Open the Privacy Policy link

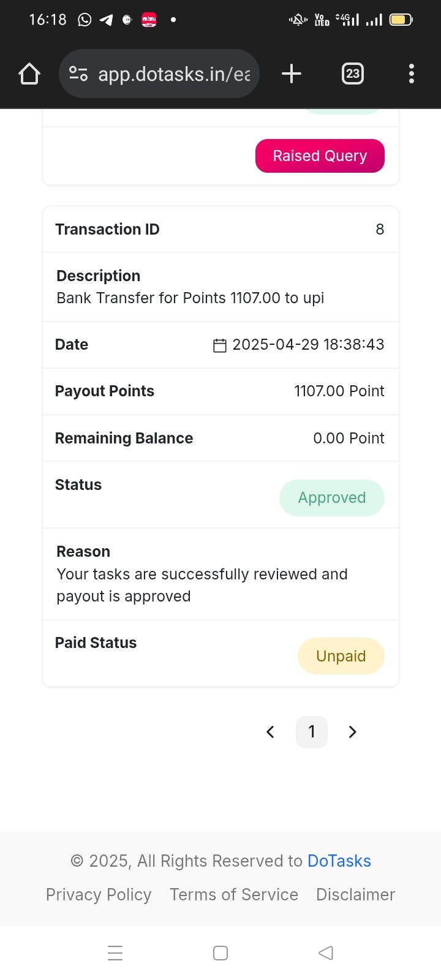[x=99, y=895]
